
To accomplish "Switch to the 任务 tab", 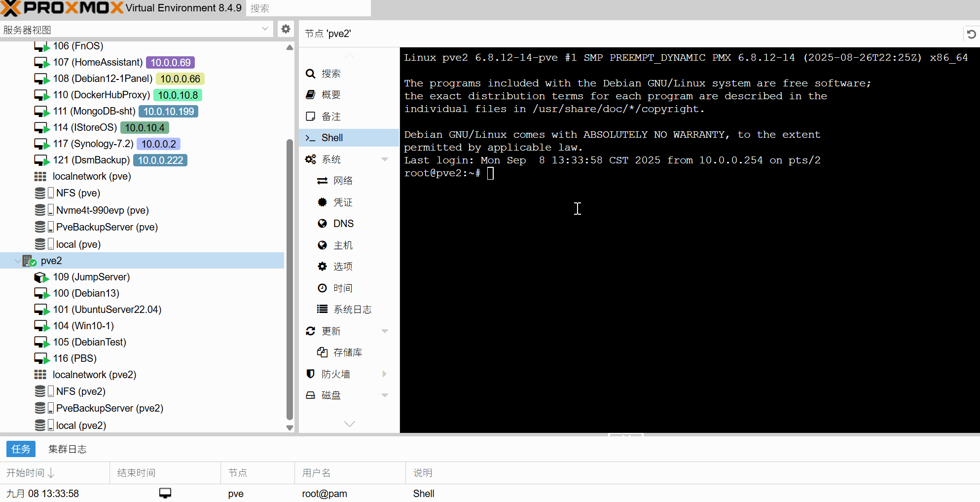I will (x=21, y=449).
